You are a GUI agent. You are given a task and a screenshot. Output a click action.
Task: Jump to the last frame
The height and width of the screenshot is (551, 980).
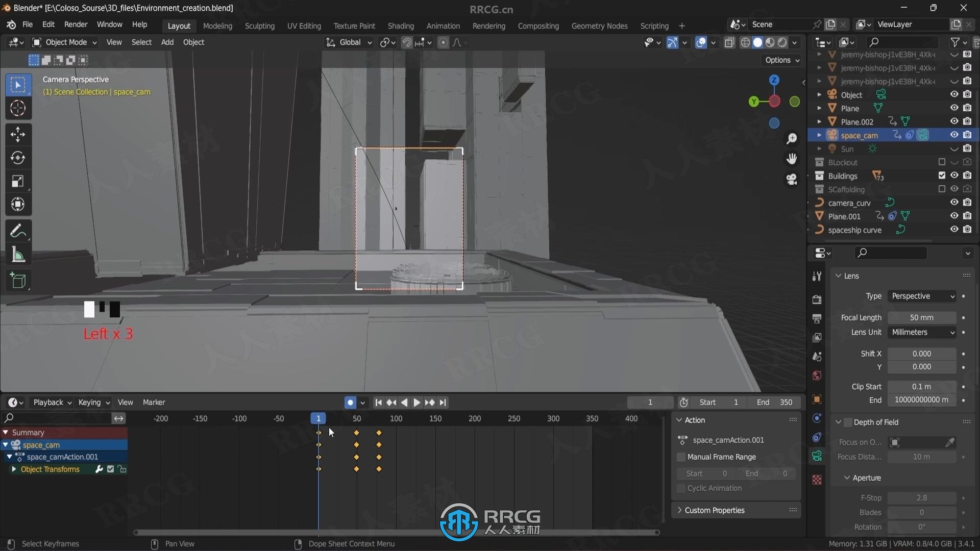pos(443,403)
